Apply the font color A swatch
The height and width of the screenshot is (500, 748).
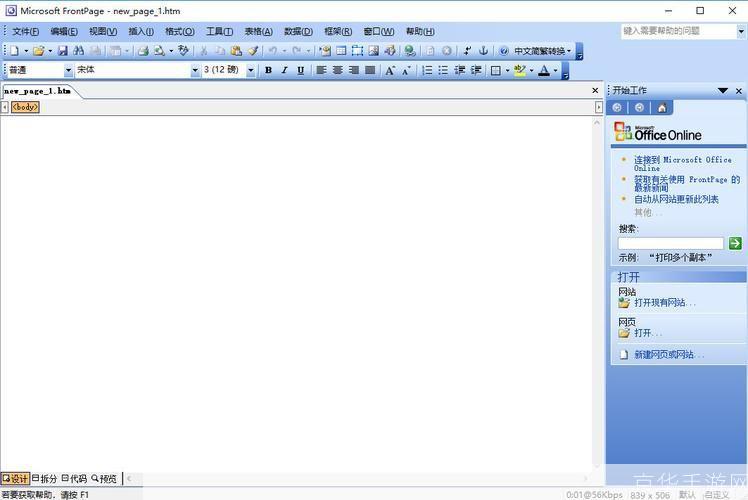(544, 70)
